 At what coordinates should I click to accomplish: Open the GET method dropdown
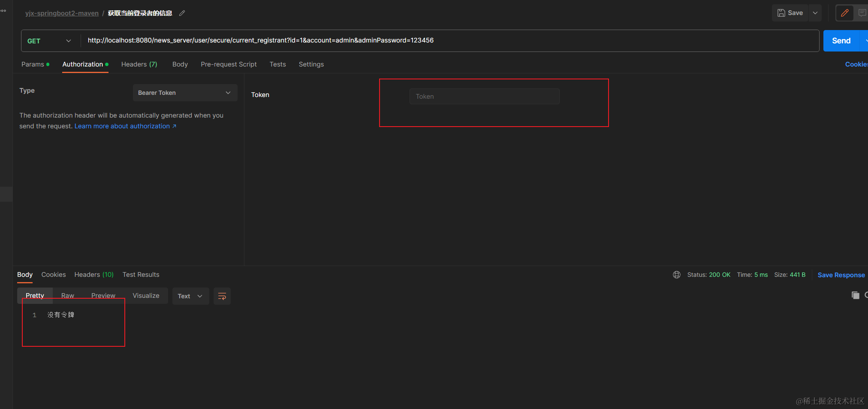click(49, 41)
